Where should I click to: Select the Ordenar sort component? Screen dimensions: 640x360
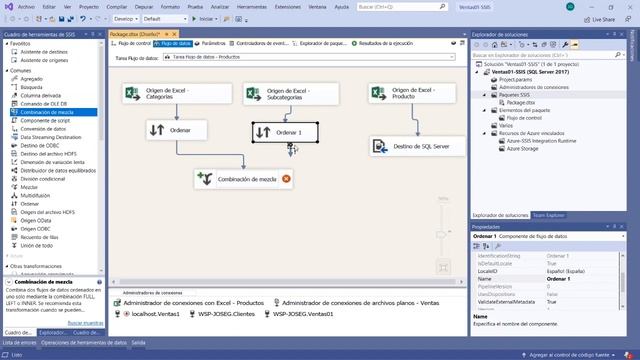tap(177, 130)
